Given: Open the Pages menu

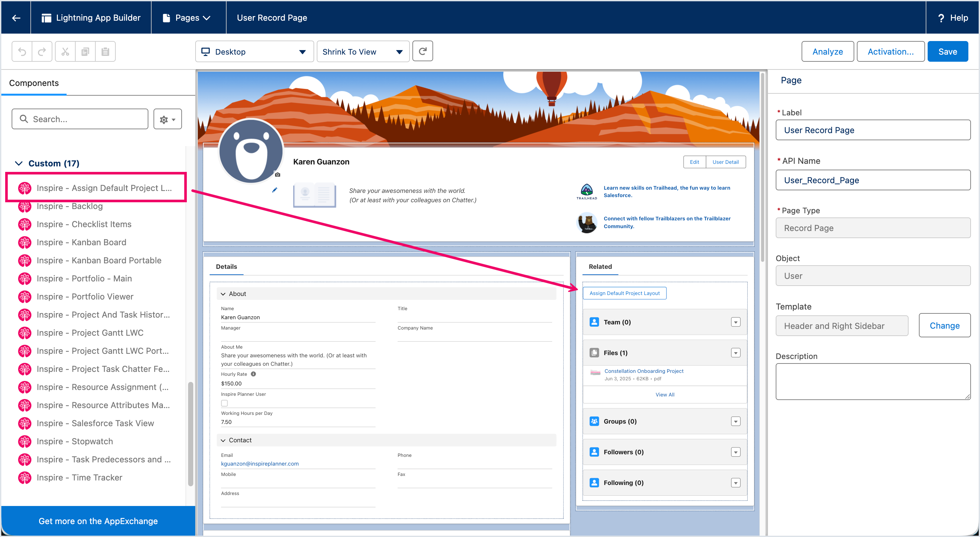Looking at the screenshot, I should pos(188,18).
